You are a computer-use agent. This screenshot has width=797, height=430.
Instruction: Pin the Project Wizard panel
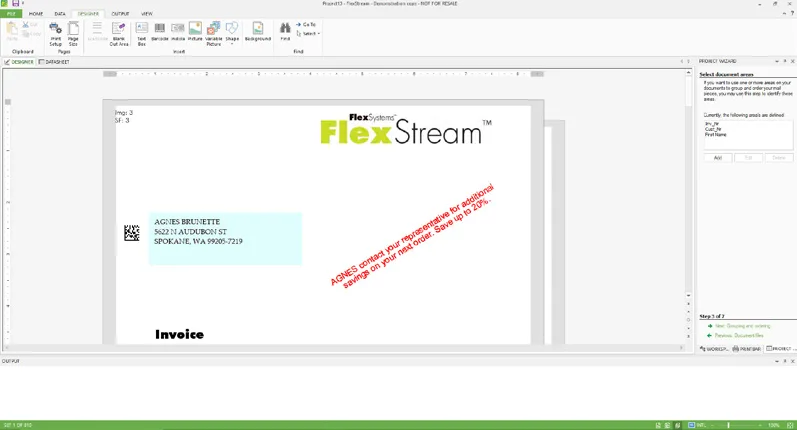tap(785, 62)
